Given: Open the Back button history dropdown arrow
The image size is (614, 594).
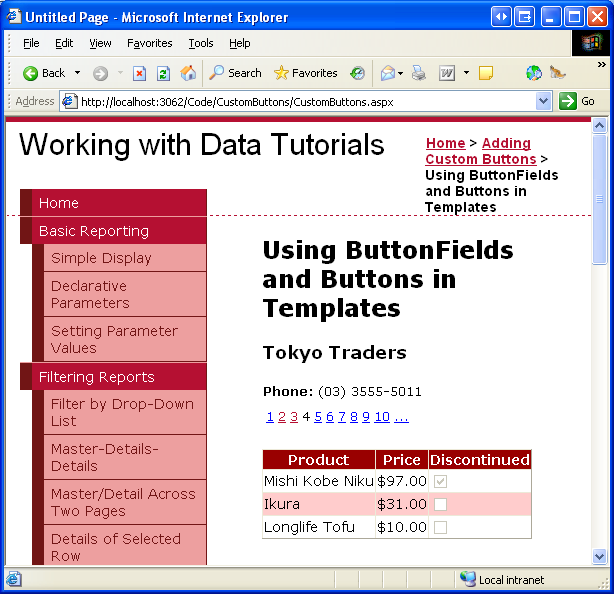Looking at the screenshot, I should pos(77,73).
